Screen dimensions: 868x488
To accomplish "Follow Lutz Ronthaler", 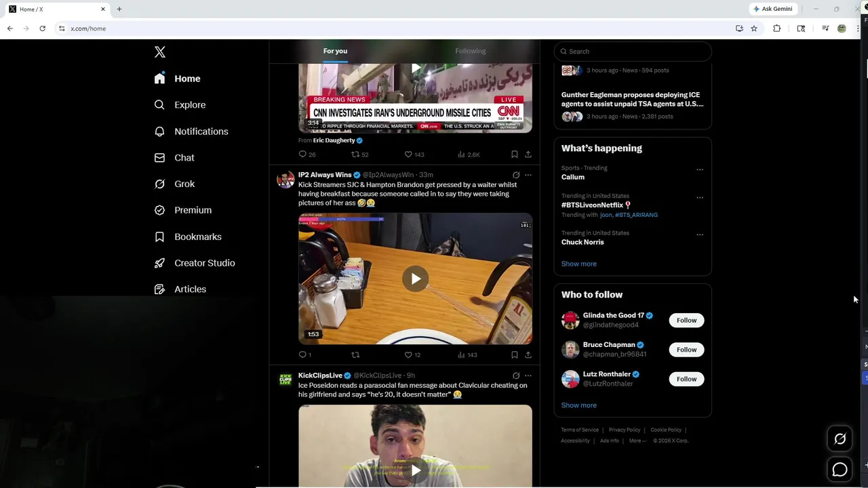I will (686, 379).
